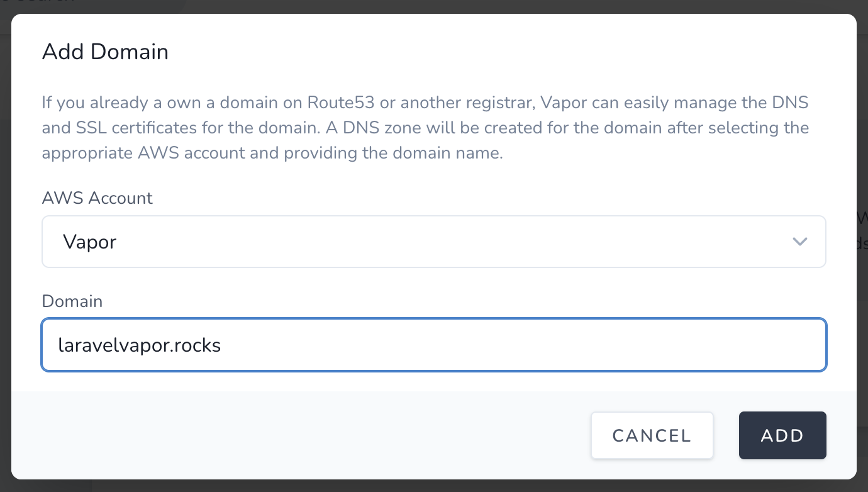Click the 'AWS Account' field label

click(97, 198)
